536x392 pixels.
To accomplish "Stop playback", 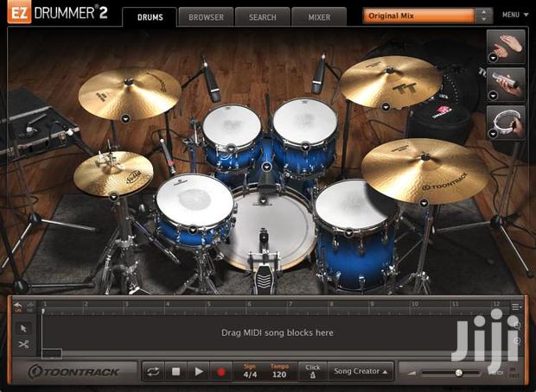I will pos(175,371).
